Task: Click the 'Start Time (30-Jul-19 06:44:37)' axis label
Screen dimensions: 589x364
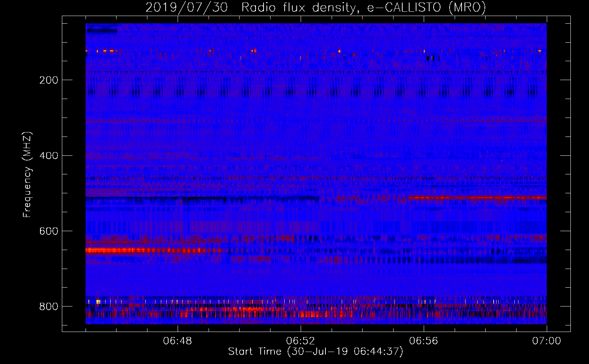Action: (x=316, y=352)
